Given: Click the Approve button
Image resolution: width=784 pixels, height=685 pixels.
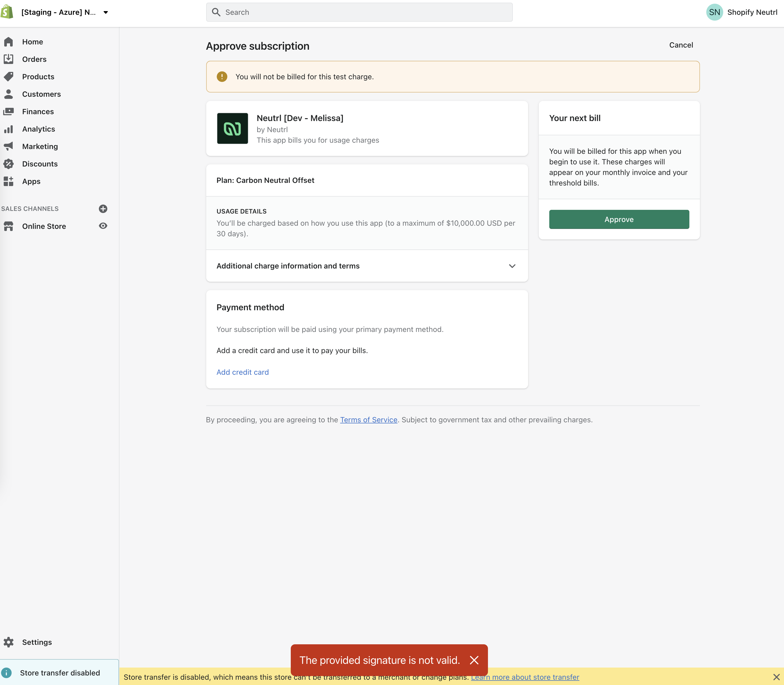Looking at the screenshot, I should (x=619, y=219).
